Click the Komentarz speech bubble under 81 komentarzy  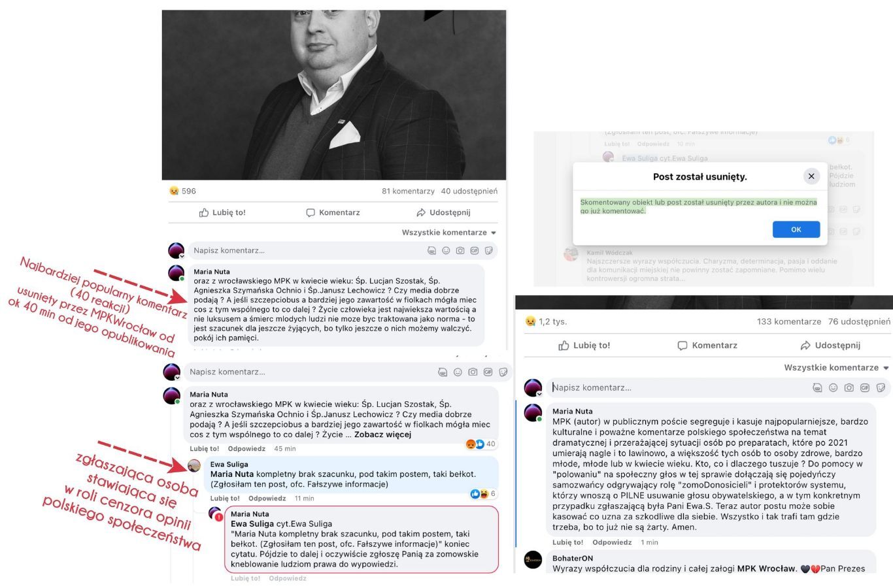[333, 212]
